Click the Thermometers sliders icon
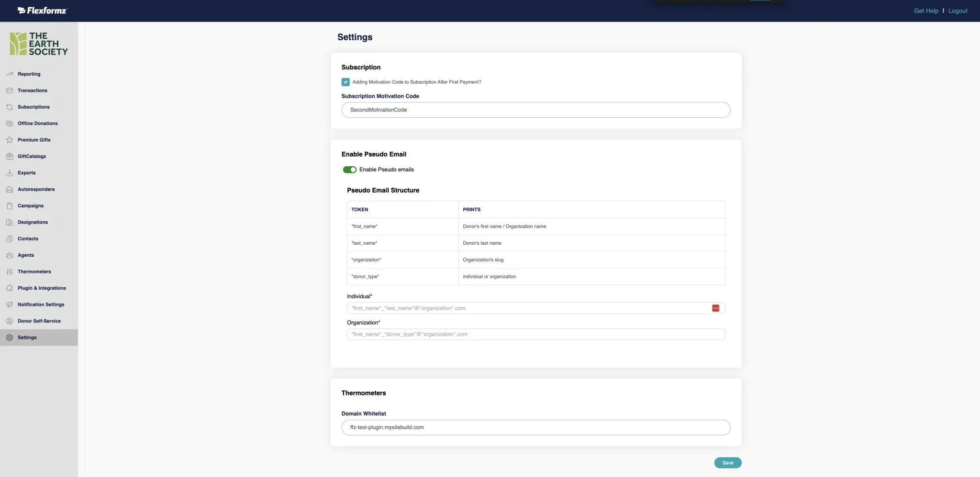The image size is (980, 477). coord(10,272)
